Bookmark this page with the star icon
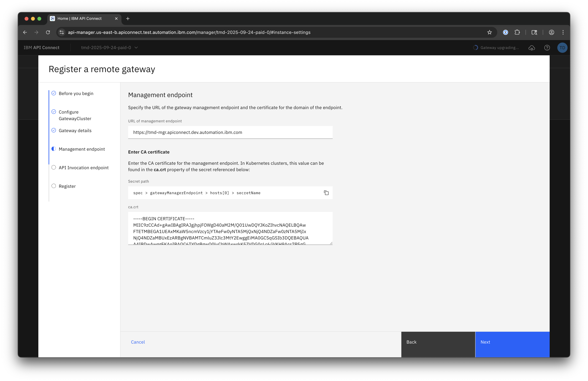 (489, 32)
